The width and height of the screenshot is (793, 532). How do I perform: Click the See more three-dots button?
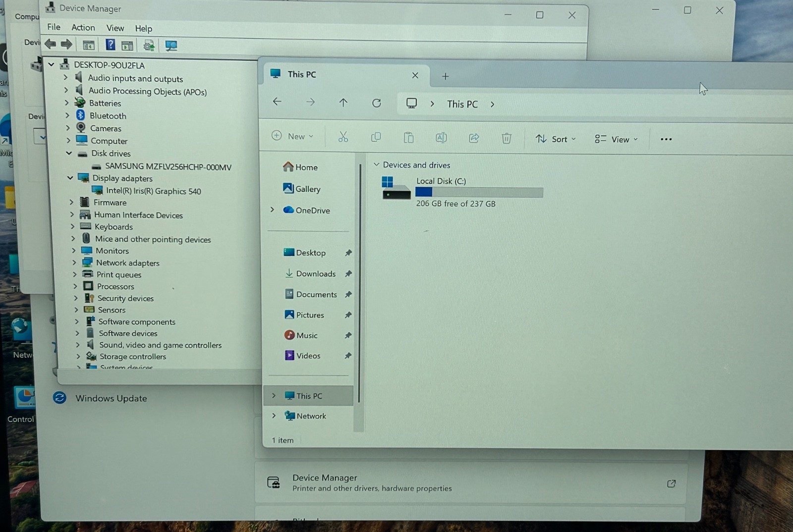666,139
